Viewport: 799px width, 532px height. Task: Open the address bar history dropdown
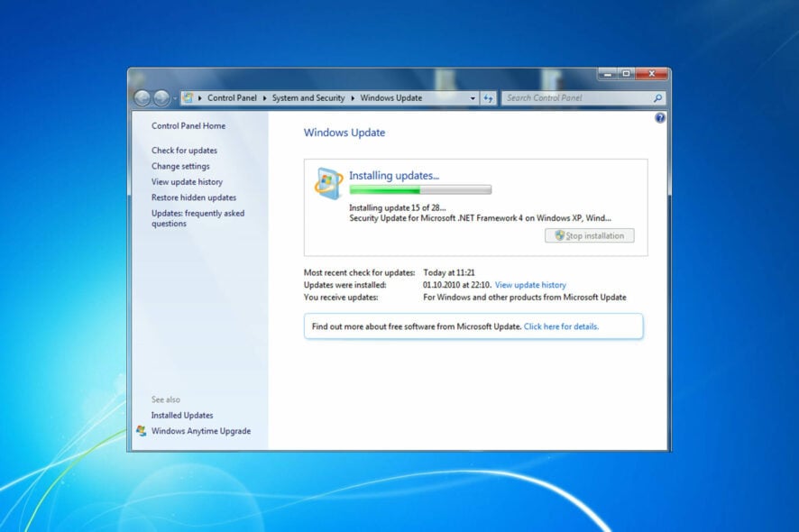(473, 97)
